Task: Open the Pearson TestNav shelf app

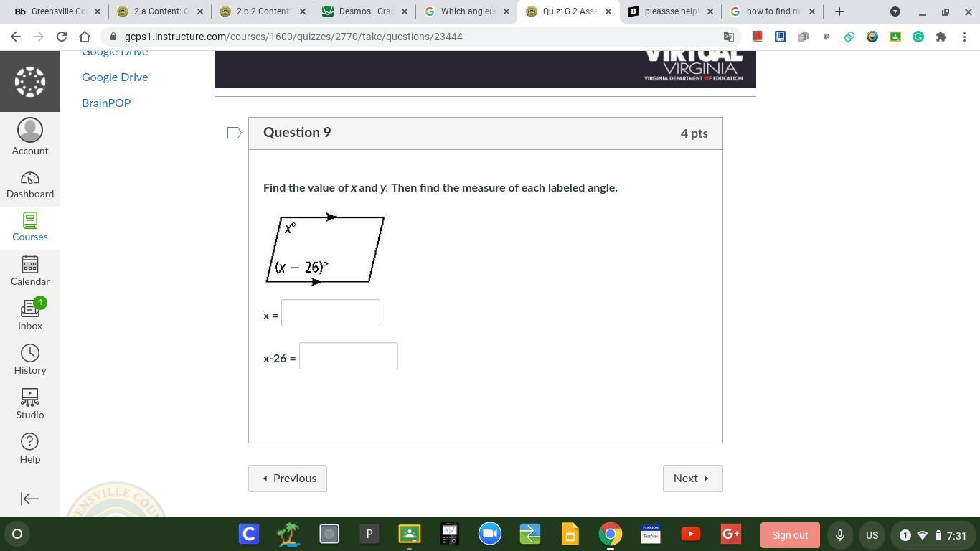Action: click(651, 534)
